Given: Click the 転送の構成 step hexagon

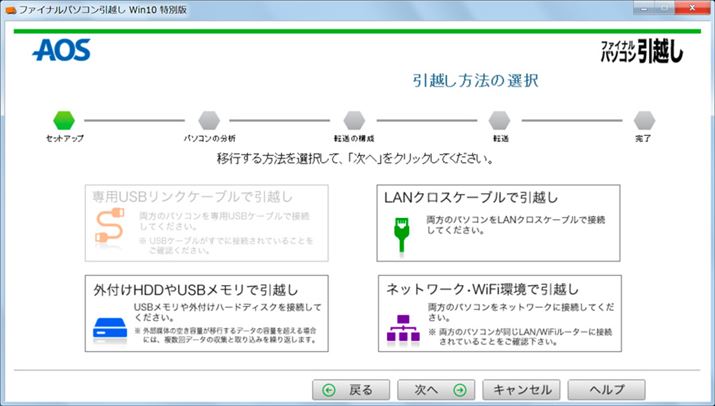Looking at the screenshot, I should (x=354, y=121).
